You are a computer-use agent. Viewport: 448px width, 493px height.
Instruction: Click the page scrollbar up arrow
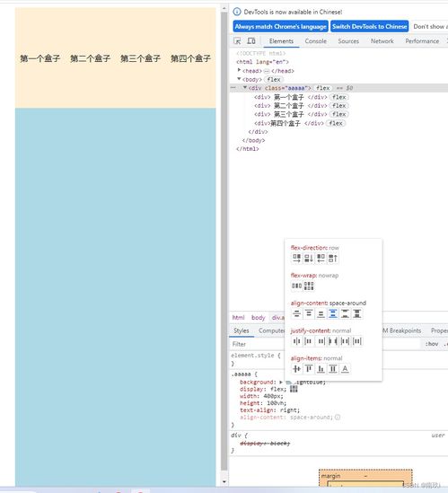[224, 8]
